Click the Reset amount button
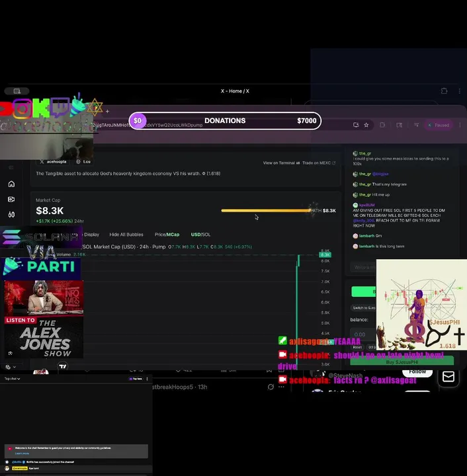Screen dimensions: 467x476 pyautogui.click(x=357, y=347)
